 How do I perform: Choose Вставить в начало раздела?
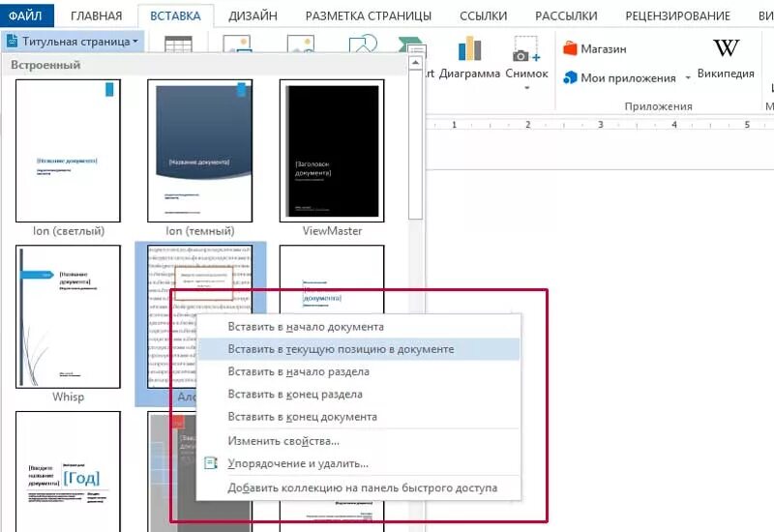pyautogui.click(x=358, y=371)
